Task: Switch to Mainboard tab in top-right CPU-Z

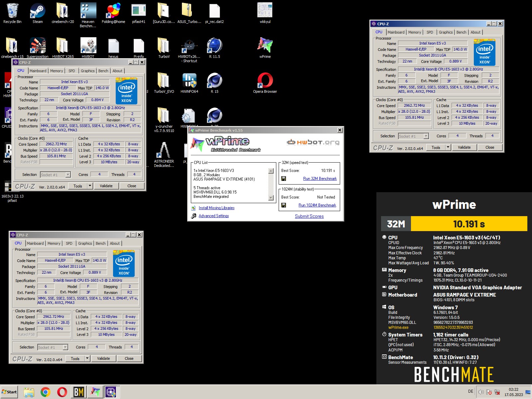Action: coord(396,32)
